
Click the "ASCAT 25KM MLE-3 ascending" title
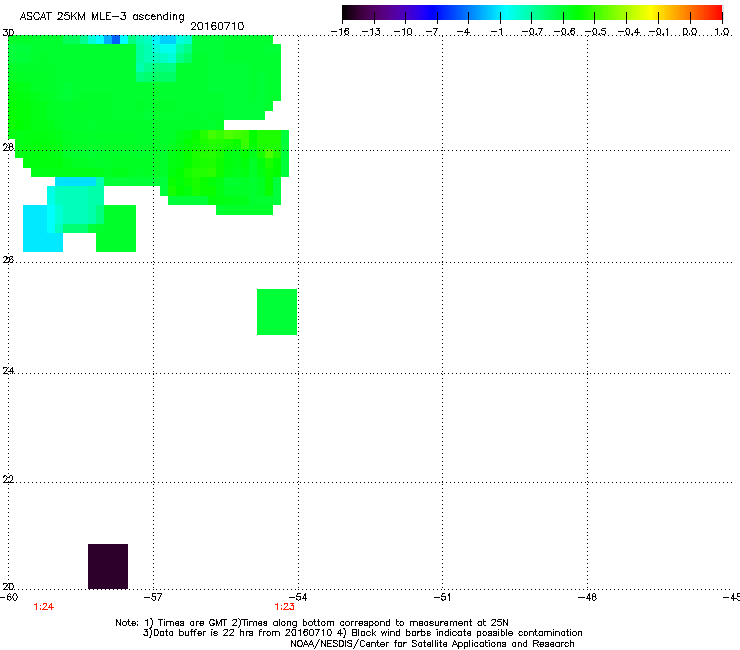coord(102,17)
